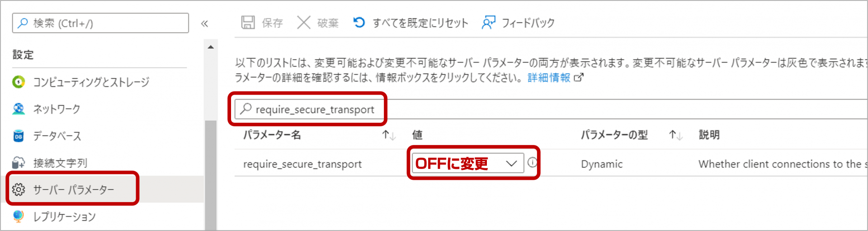Viewport: 868px width, 231px height.
Task: Collapse the sidebar with the double chevron
Action: click(204, 24)
